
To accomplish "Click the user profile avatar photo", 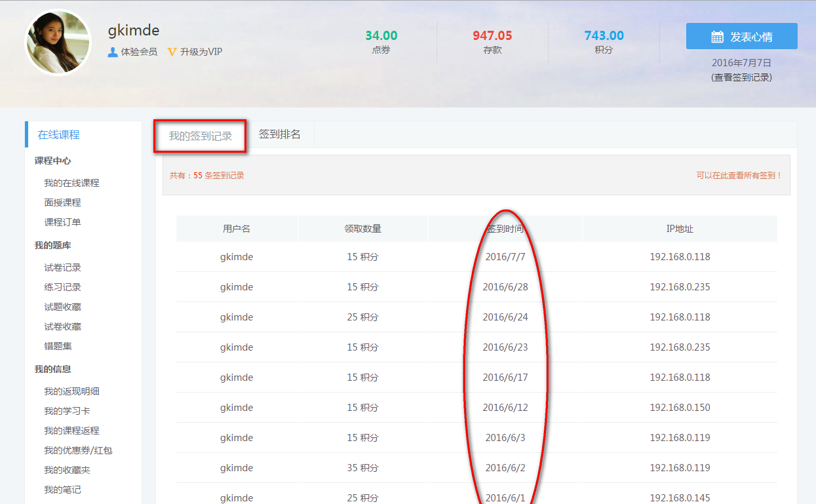I will pos(58,43).
